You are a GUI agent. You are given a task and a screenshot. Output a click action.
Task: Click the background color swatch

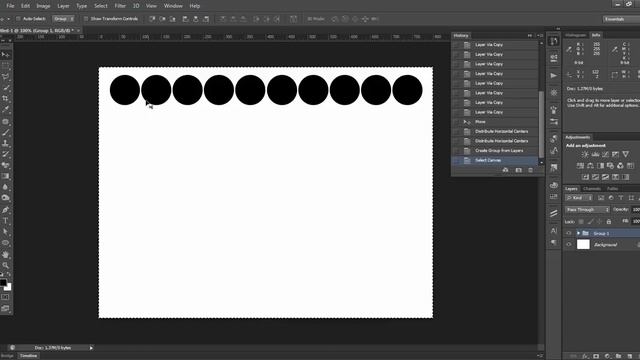(8, 287)
